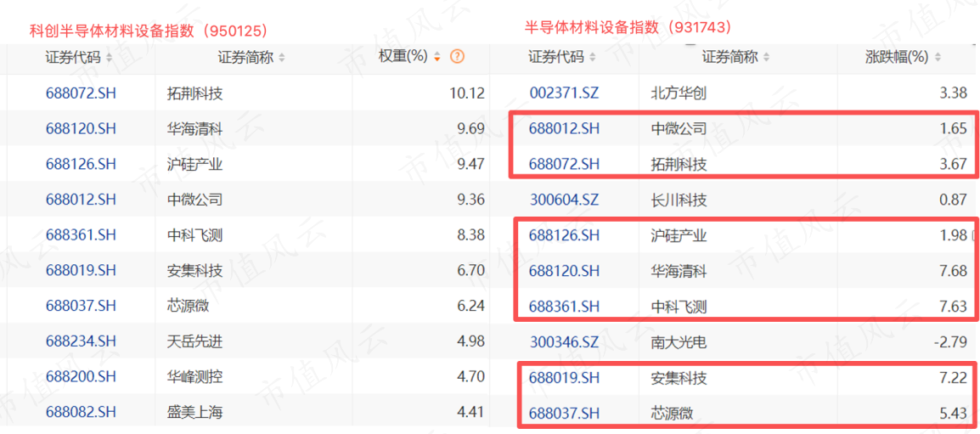Open code 300604.SZ link

pos(565,200)
